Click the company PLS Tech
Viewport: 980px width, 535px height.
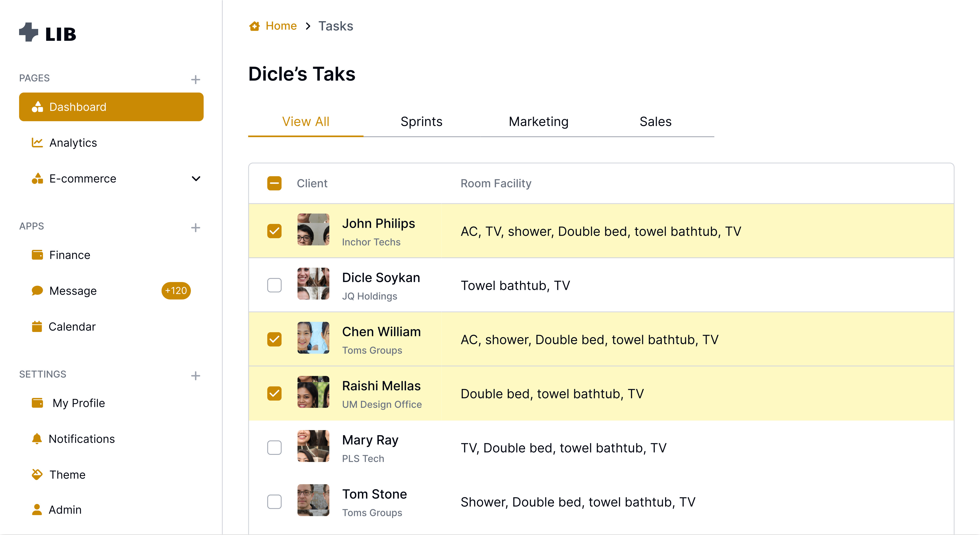[363, 459]
